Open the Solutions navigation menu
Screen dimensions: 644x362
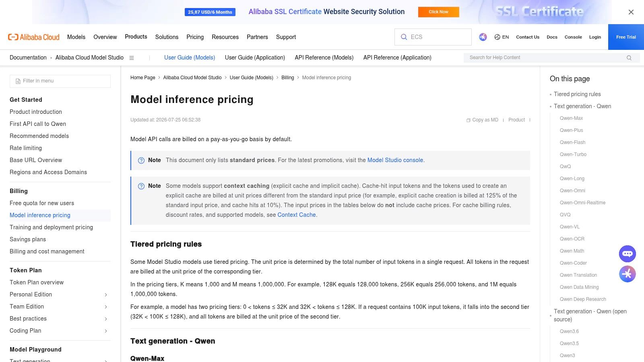pos(167,37)
